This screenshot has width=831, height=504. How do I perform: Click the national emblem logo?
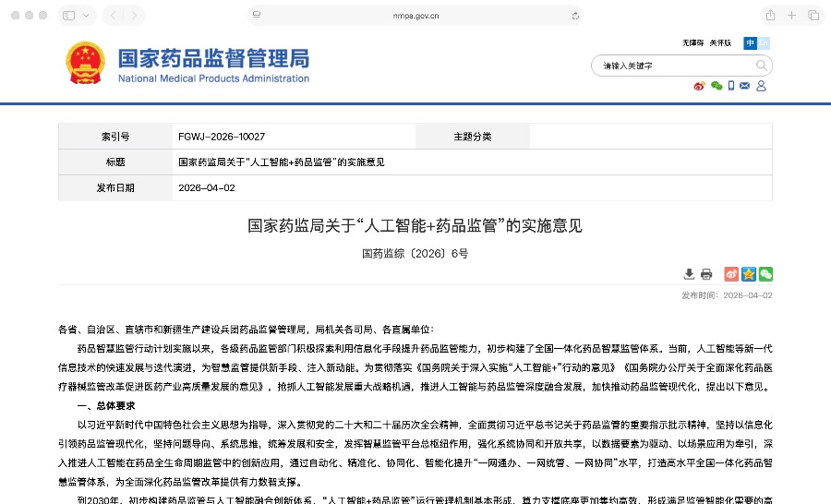pyautogui.click(x=85, y=63)
